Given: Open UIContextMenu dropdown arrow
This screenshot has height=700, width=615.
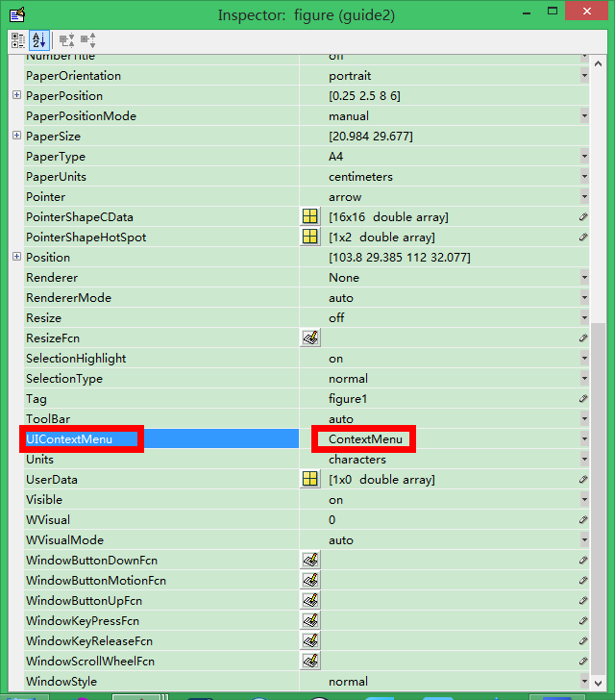Looking at the screenshot, I should point(584,438).
